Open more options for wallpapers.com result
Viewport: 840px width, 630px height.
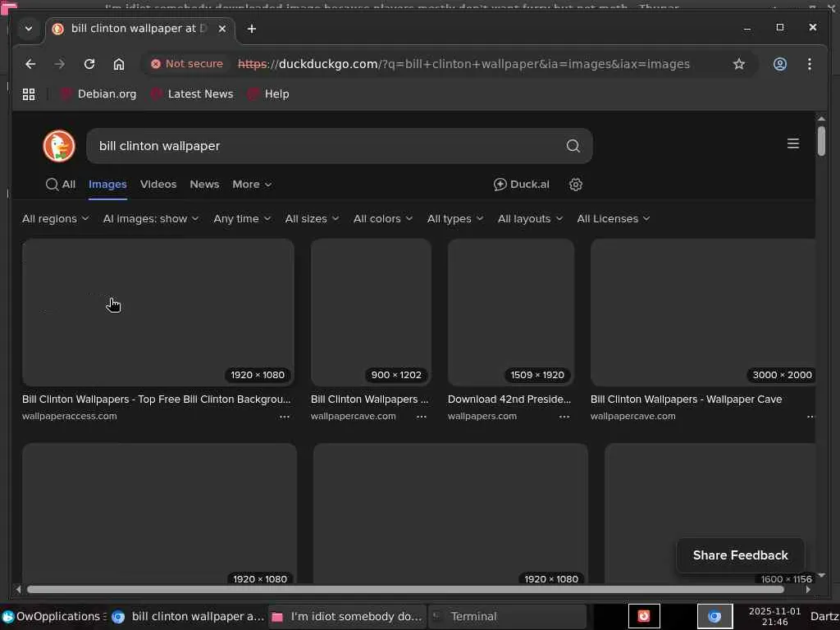tap(564, 416)
